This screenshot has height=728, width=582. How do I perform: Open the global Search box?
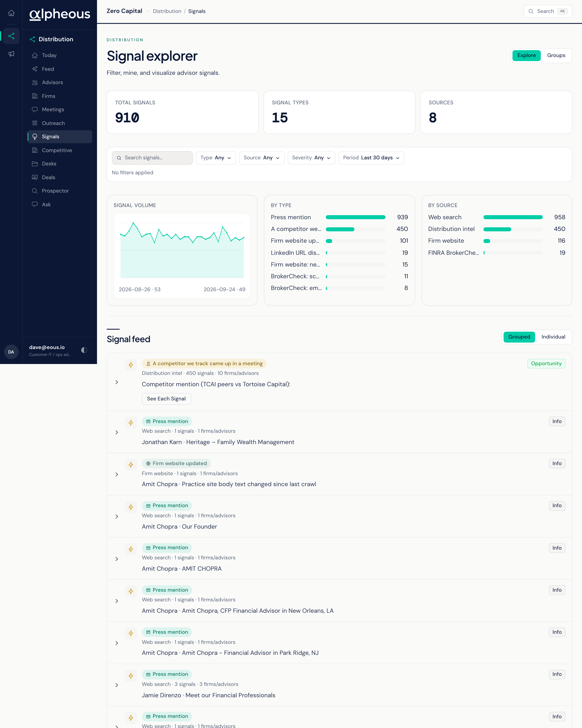548,11
